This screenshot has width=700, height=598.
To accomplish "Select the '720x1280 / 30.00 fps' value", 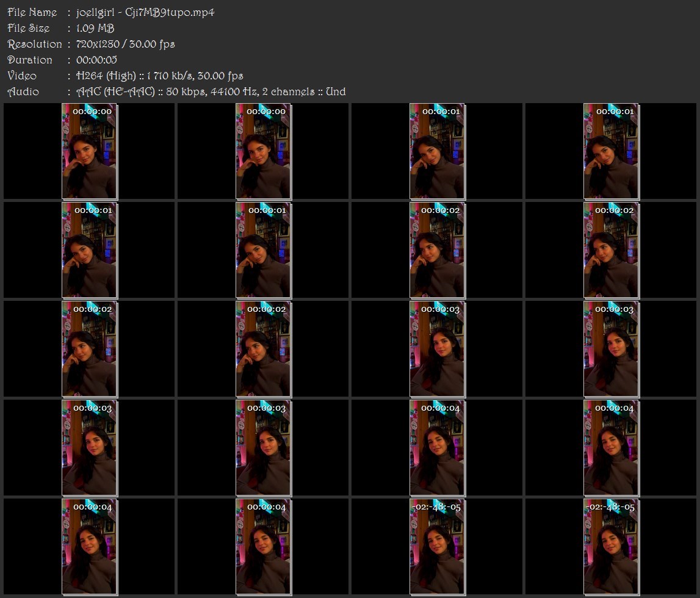I will click(126, 44).
